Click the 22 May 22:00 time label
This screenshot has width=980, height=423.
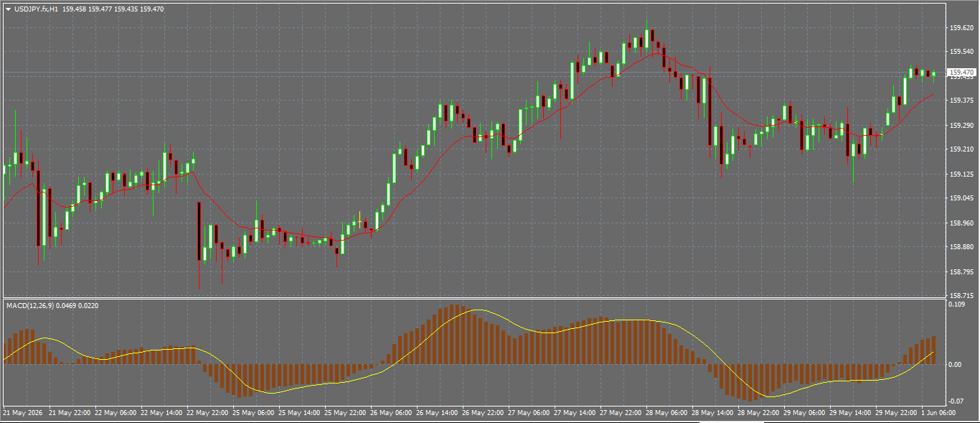(208, 414)
